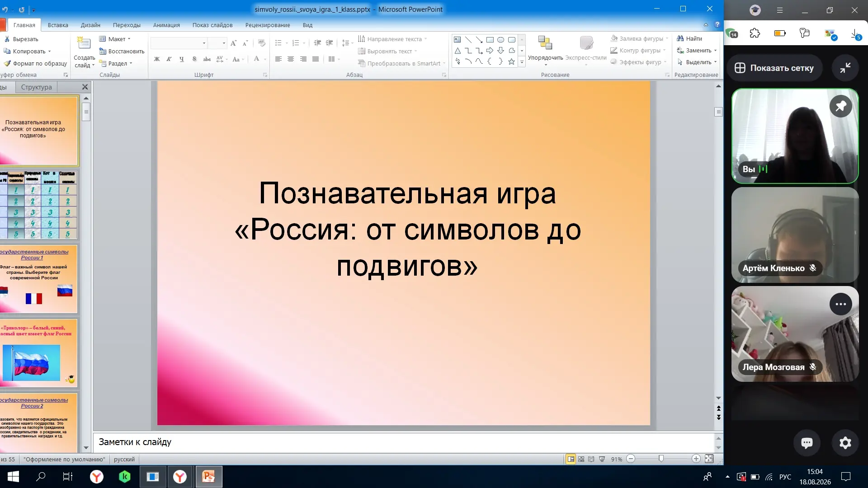Select the rectangle shape in shapes gallery
The image size is (868, 488).
[490, 40]
